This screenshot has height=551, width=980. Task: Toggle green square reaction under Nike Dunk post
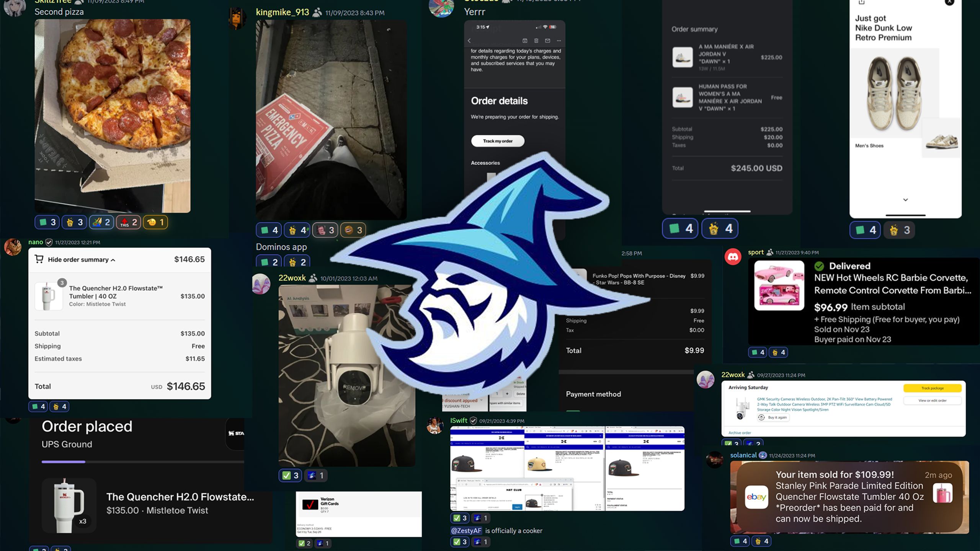(x=865, y=230)
